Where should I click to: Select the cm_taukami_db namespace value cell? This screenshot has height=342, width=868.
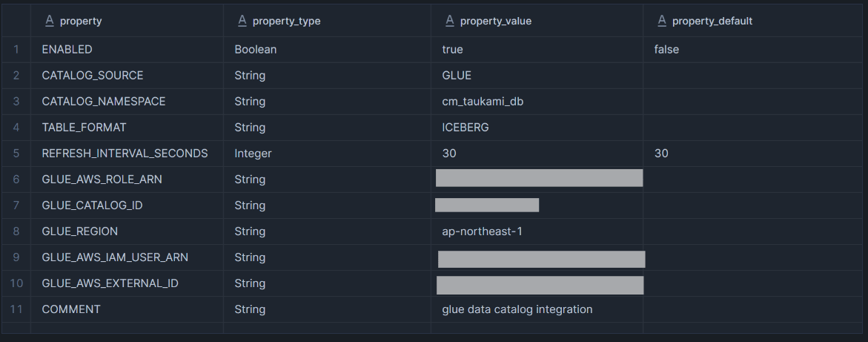coord(537,102)
